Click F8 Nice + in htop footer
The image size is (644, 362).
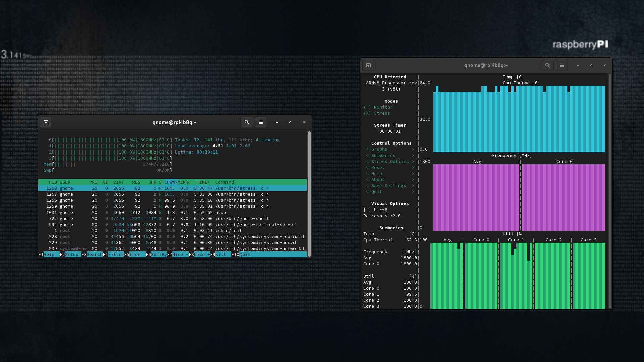(199, 255)
